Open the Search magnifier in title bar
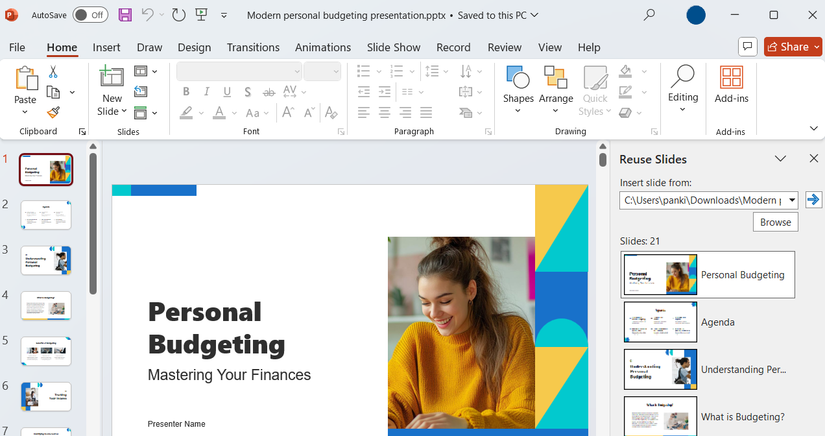 pos(650,15)
